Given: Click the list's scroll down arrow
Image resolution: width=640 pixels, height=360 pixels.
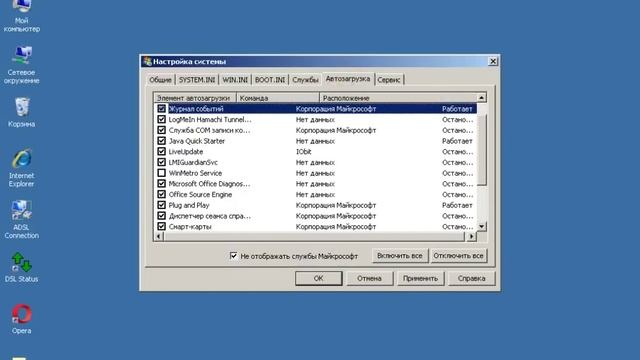Looking at the screenshot, I should point(482,227).
